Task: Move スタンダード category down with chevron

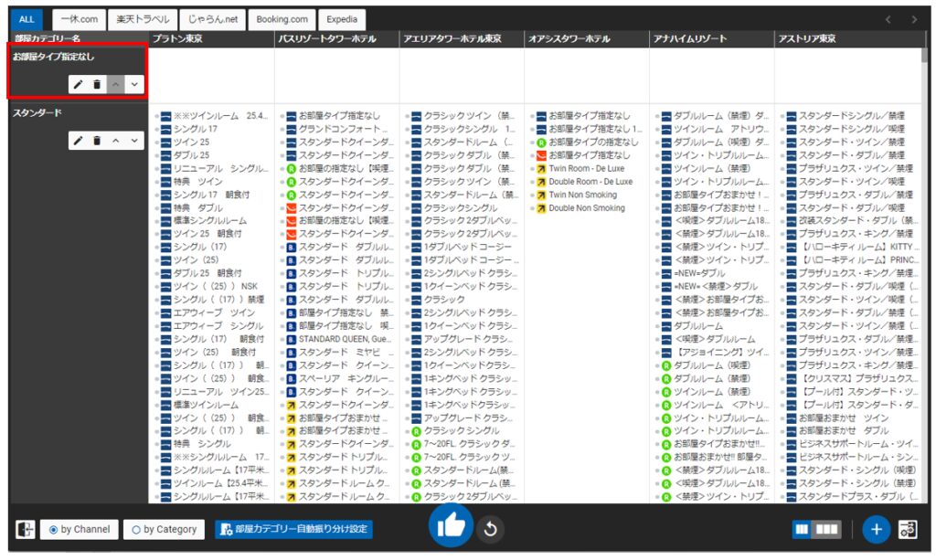Action: (x=135, y=141)
